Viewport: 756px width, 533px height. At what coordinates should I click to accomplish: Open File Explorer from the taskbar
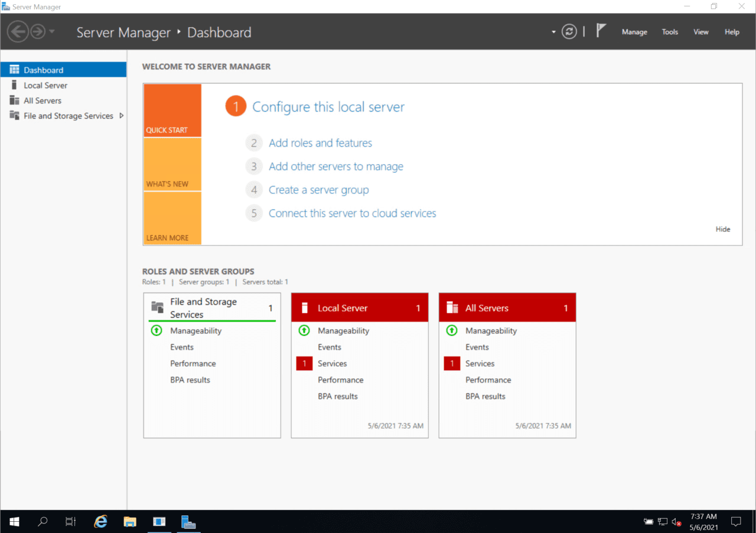130,522
